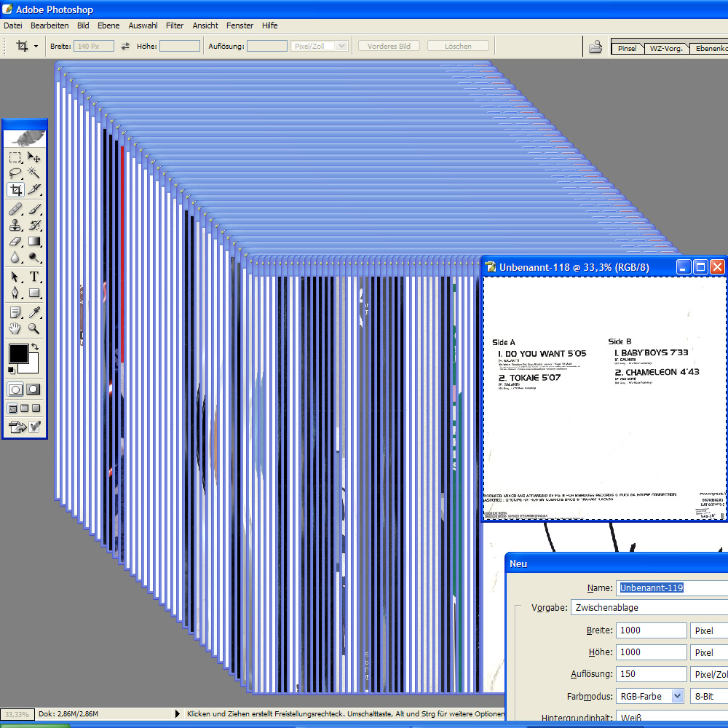728x728 pixels.
Task: Select the Eraser tool
Action: (15, 242)
